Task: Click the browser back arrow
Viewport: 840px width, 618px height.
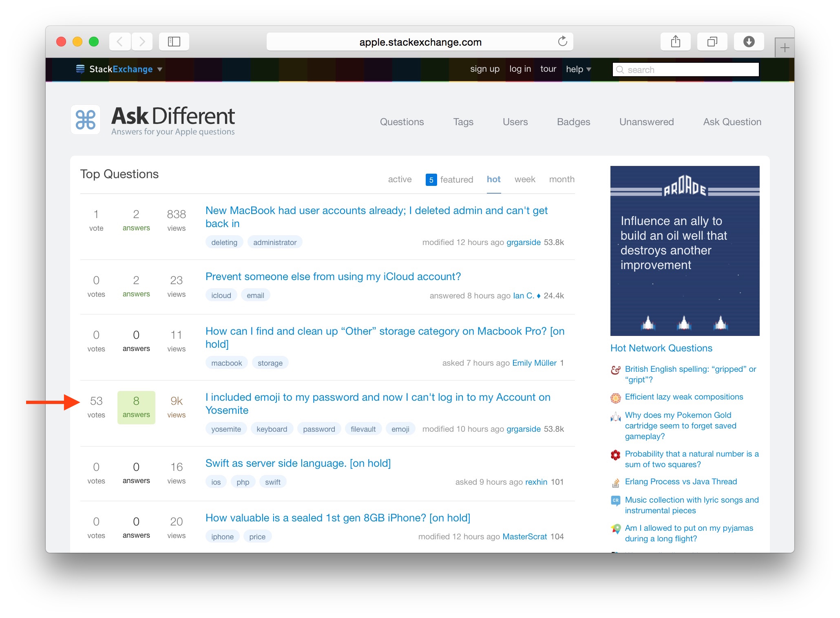Action: pos(120,42)
